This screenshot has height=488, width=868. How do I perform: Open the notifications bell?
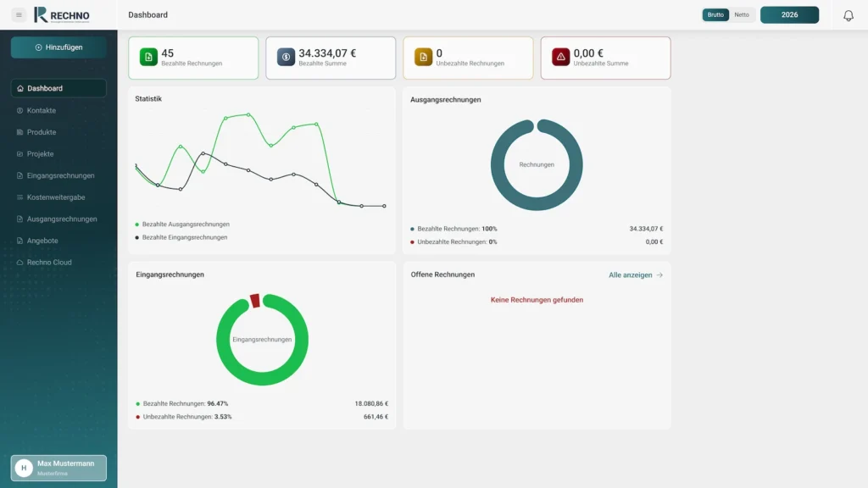coord(848,15)
